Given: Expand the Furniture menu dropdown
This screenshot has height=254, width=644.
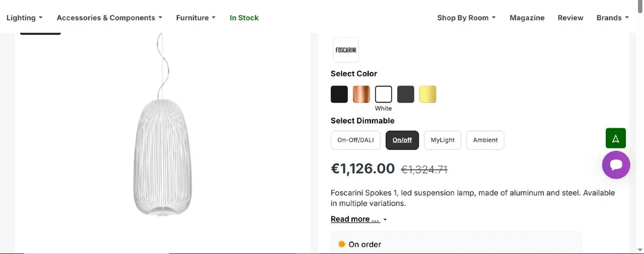Looking at the screenshot, I should pos(195,18).
